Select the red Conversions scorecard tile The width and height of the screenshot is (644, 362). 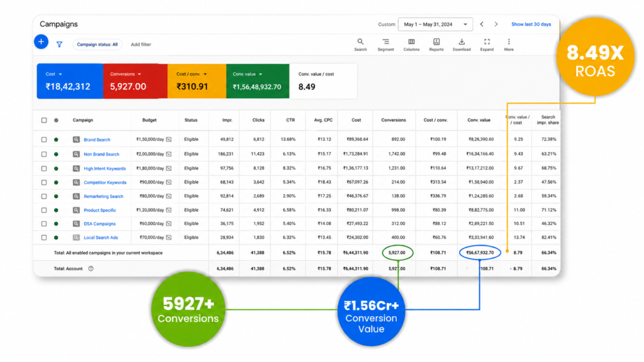[x=135, y=81]
